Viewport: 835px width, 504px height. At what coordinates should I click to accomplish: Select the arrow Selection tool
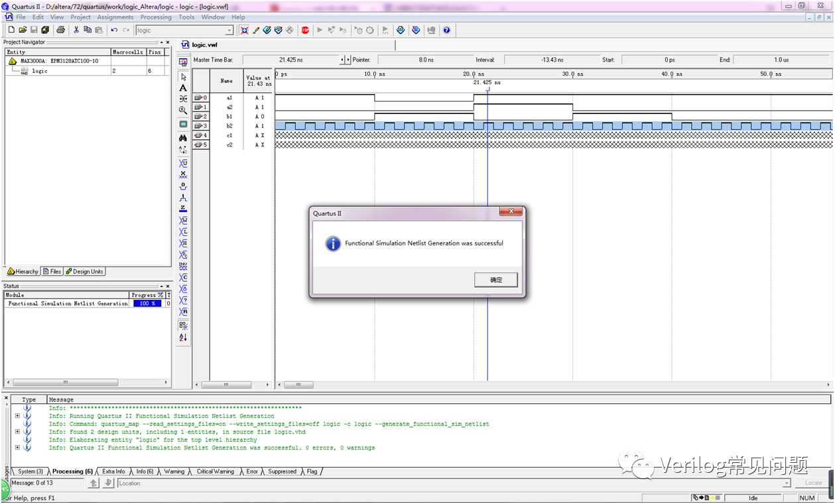tap(183, 76)
